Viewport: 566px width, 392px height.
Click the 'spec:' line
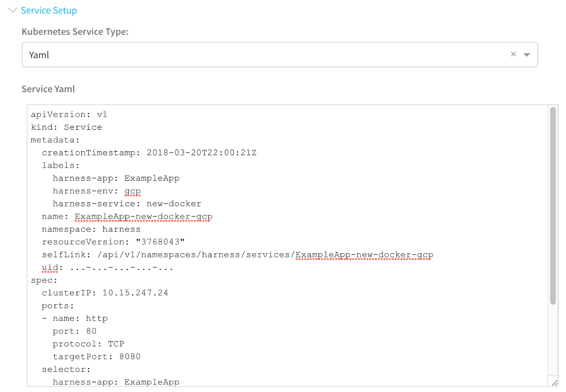44,280
